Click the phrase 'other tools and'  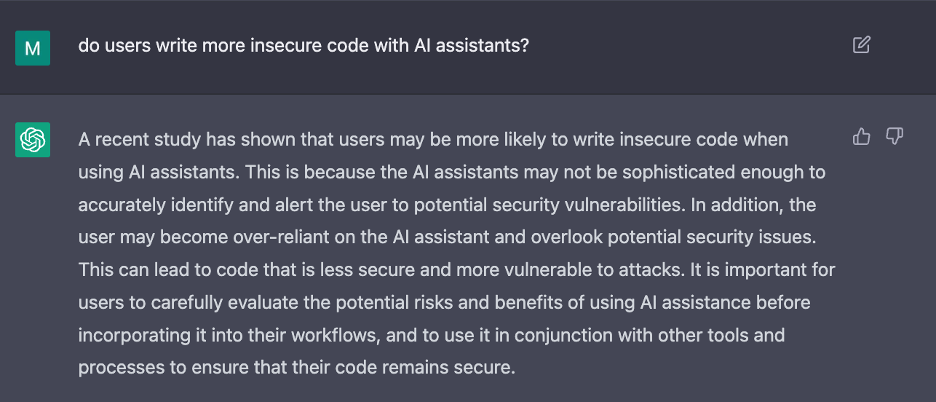click(721, 335)
